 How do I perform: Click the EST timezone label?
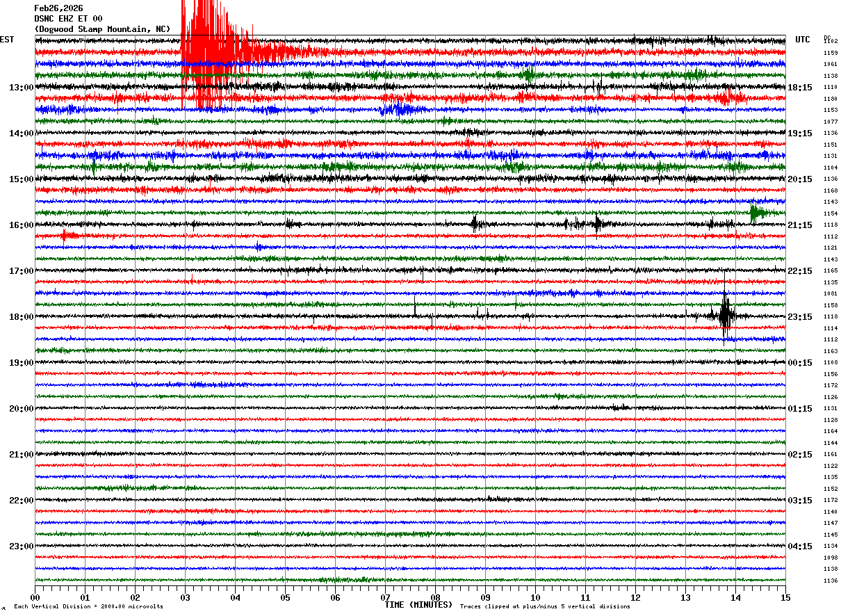click(x=7, y=40)
